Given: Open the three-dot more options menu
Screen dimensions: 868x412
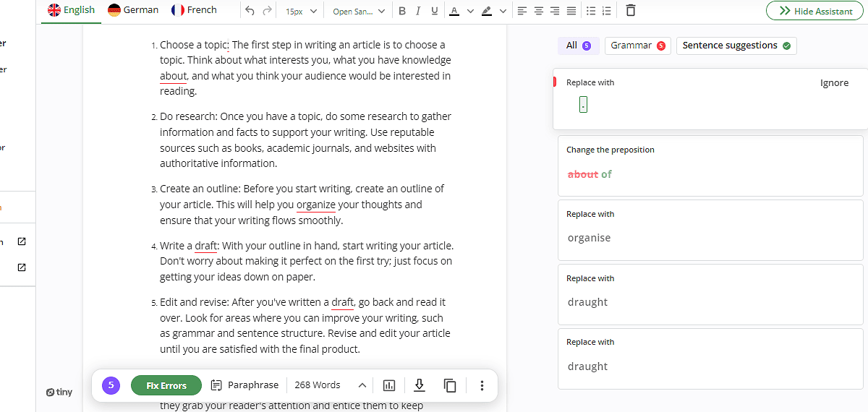Looking at the screenshot, I should pos(482,385).
